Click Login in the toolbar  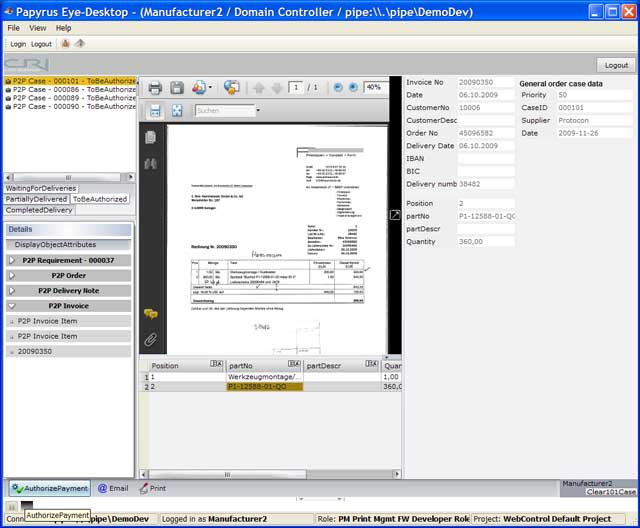pyautogui.click(x=18, y=44)
